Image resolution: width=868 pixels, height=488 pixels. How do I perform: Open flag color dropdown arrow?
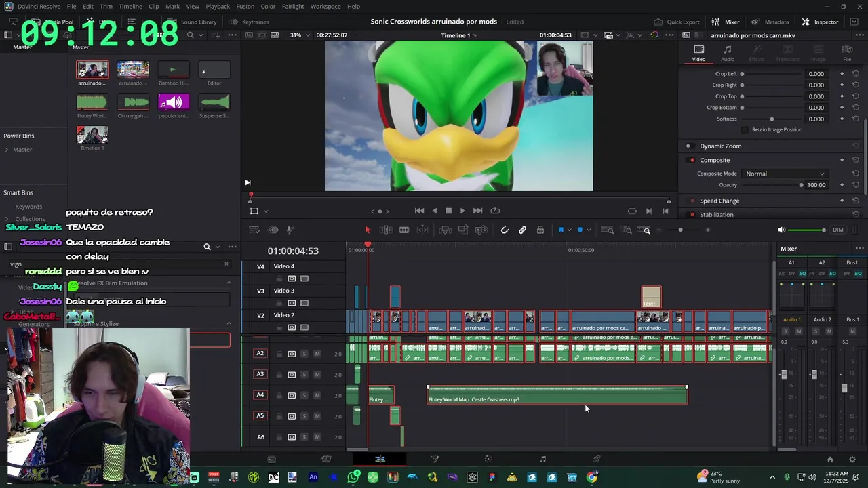click(569, 230)
